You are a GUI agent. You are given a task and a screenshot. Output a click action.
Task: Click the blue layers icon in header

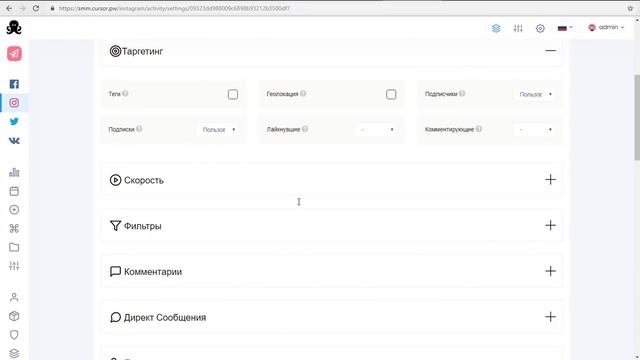[x=496, y=28]
